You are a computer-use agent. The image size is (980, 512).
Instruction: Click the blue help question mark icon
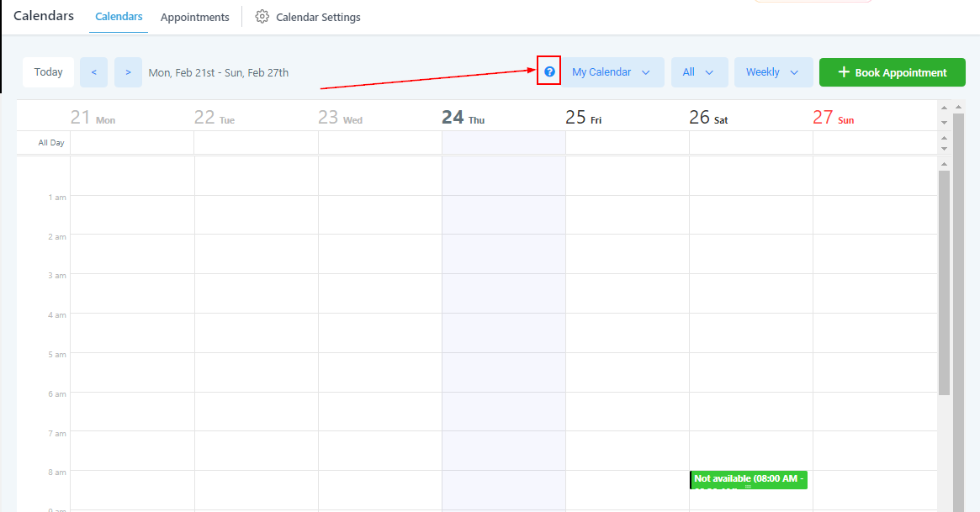click(x=549, y=72)
